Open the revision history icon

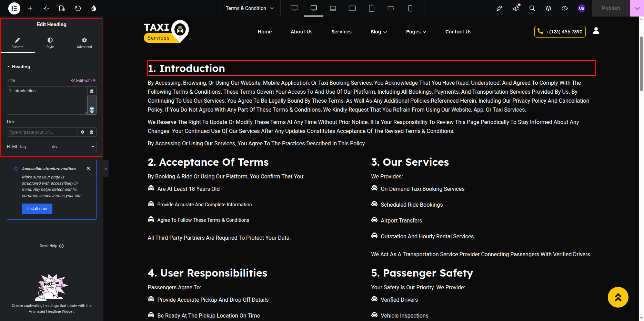click(x=78, y=8)
